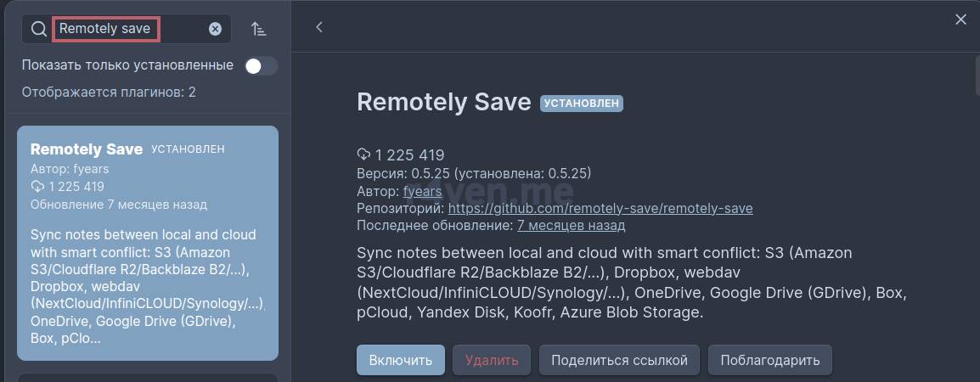This screenshot has height=382, width=980.
Task: Click the "Remotely Save" heading in details
Action: (x=443, y=102)
